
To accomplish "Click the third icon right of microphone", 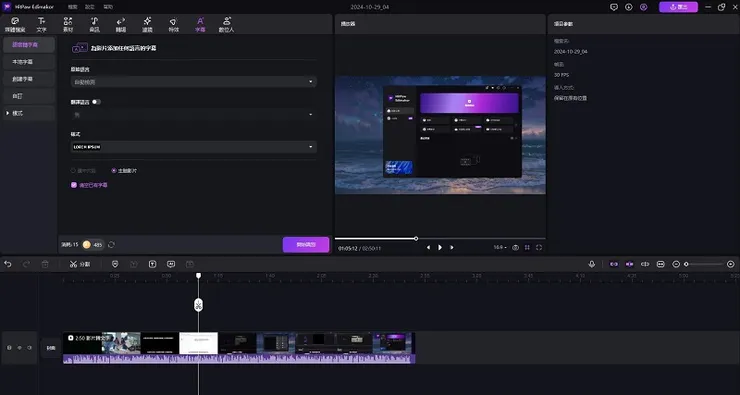I will (x=645, y=264).
